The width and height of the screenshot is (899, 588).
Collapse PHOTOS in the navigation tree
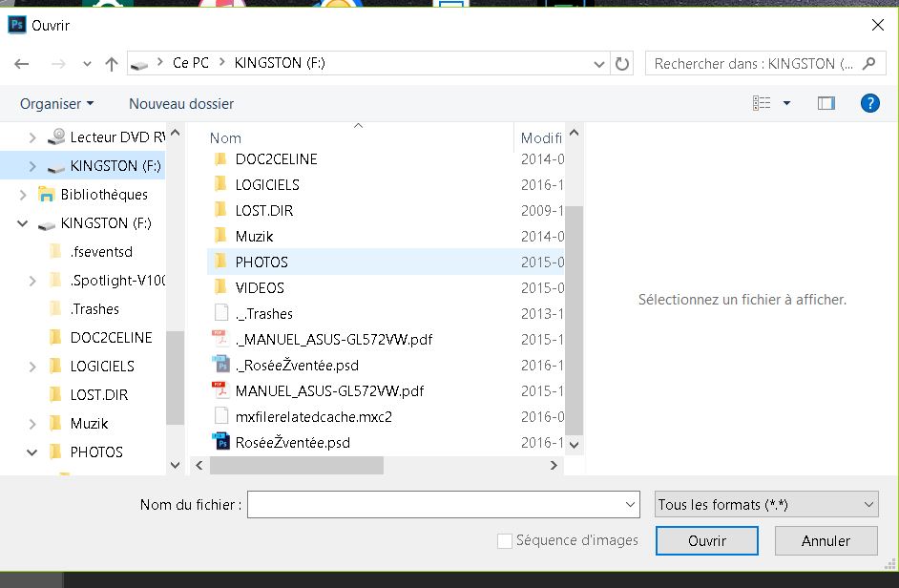(32, 452)
